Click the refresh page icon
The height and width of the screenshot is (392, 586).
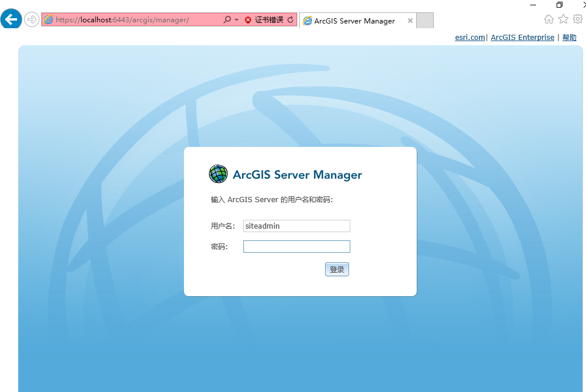[291, 20]
